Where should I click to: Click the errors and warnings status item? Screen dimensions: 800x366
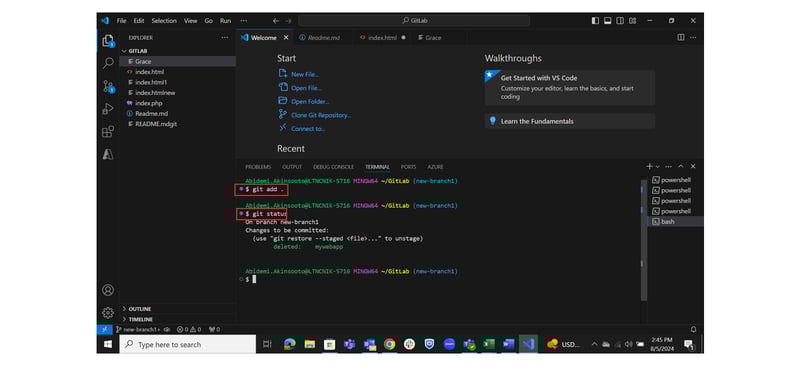[189, 329]
